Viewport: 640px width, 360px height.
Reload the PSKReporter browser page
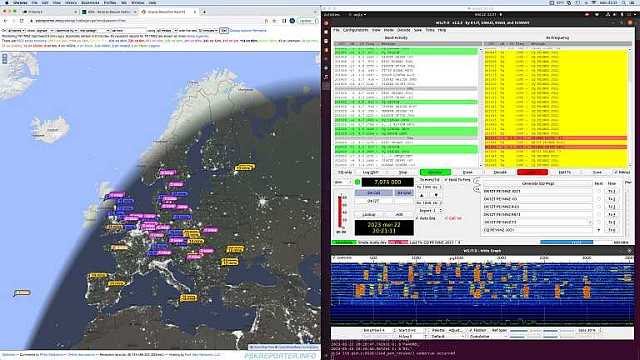[22, 20]
